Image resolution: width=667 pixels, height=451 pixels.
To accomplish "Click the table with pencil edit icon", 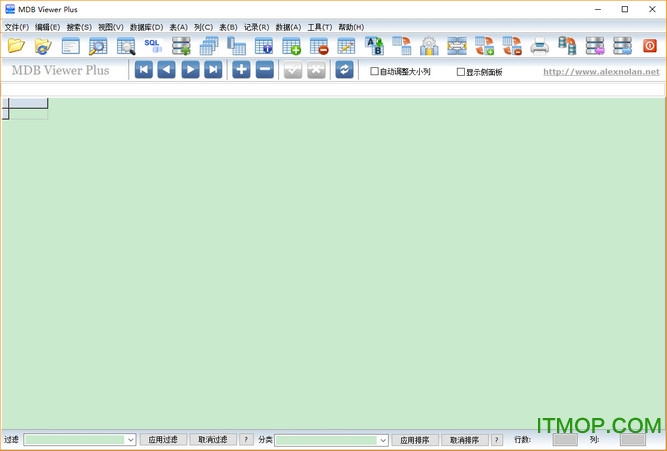I will tap(346, 46).
